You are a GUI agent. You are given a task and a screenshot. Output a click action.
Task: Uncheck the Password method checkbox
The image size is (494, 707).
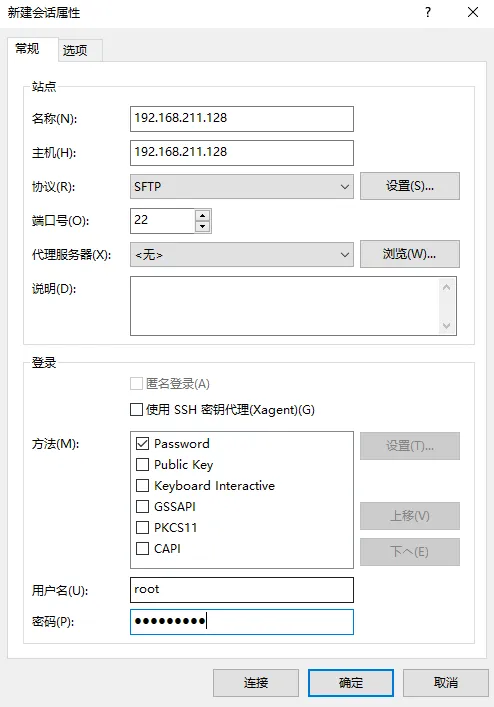(x=142, y=444)
